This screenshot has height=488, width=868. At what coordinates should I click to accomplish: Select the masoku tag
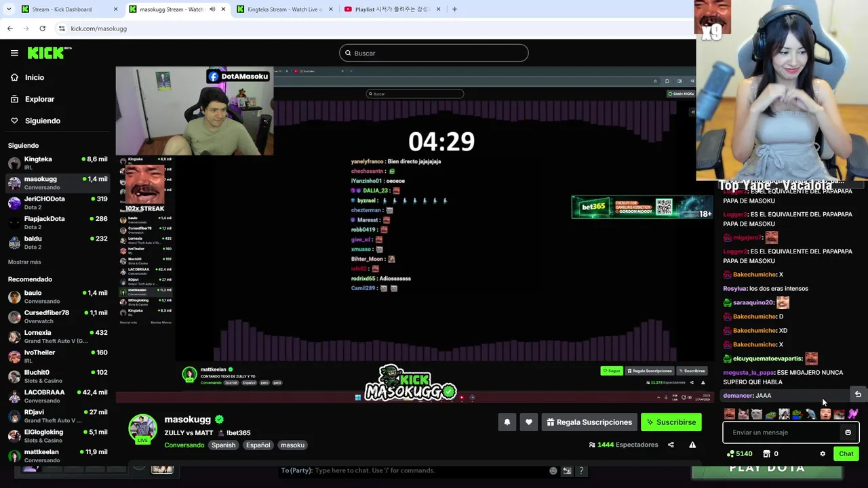pyautogui.click(x=293, y=445)
